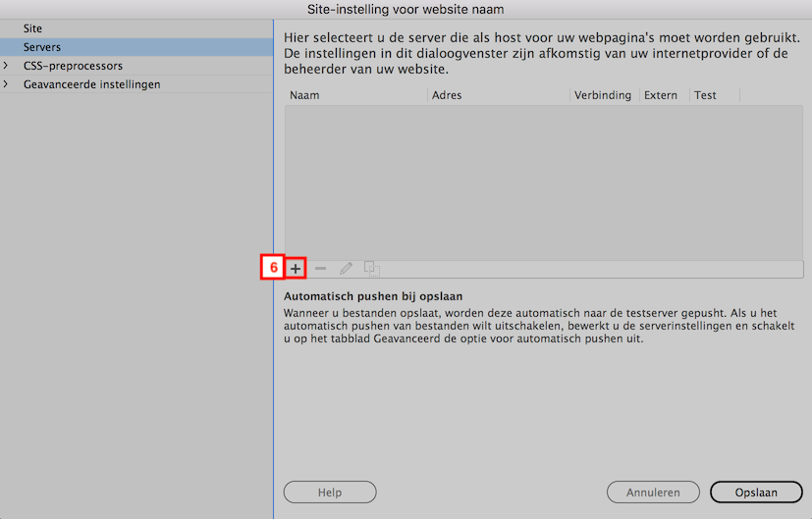812x519 pixels.
Task: Click the Extern column header
Action: click(661, 95)
